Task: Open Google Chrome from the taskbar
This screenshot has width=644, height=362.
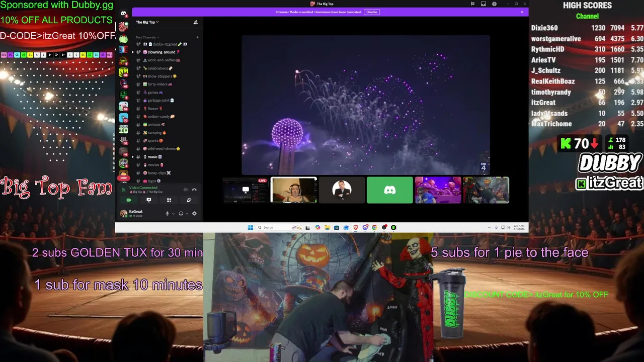Action: [x=374, y=227]
